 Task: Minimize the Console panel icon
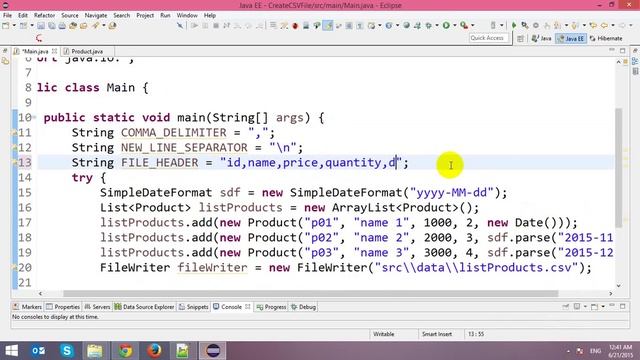[612, 306]
